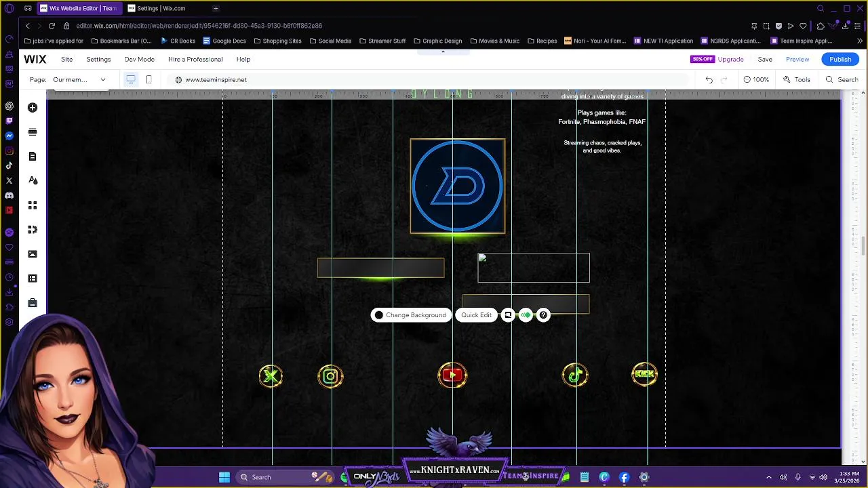Viewport: 868px width, 488px height.
Task: Open section help question-mark icon
Action: tap(543, 315)
